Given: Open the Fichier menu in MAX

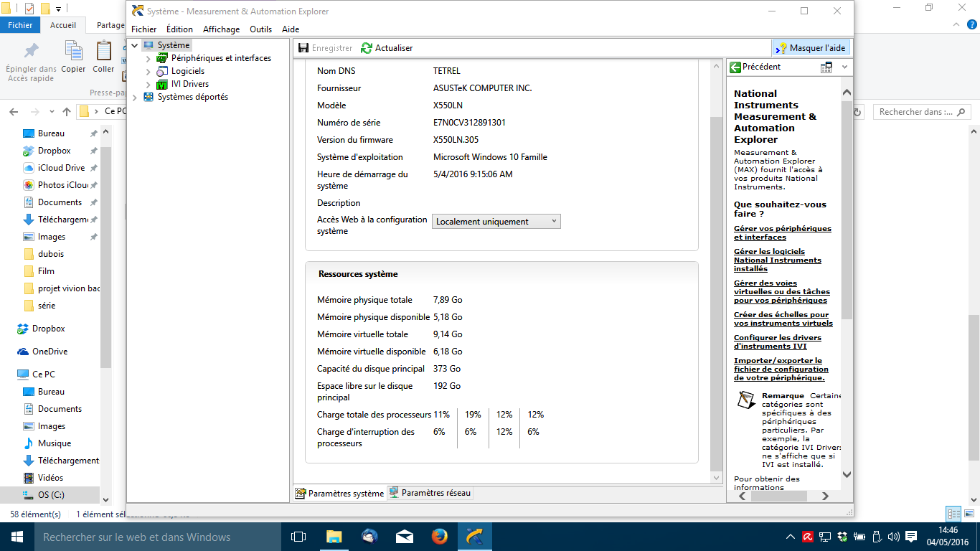Looking at the screenshot, I should point(143,29).
